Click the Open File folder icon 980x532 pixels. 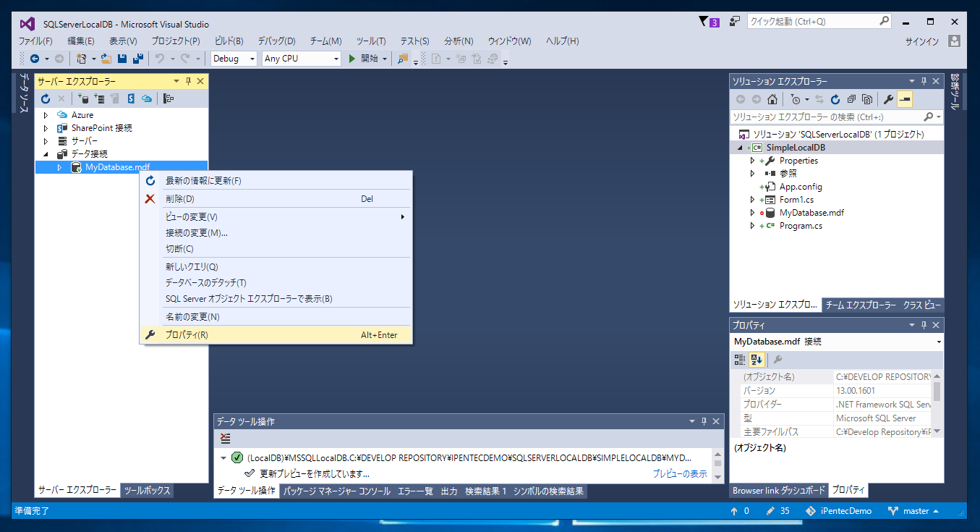click(106, 59)
